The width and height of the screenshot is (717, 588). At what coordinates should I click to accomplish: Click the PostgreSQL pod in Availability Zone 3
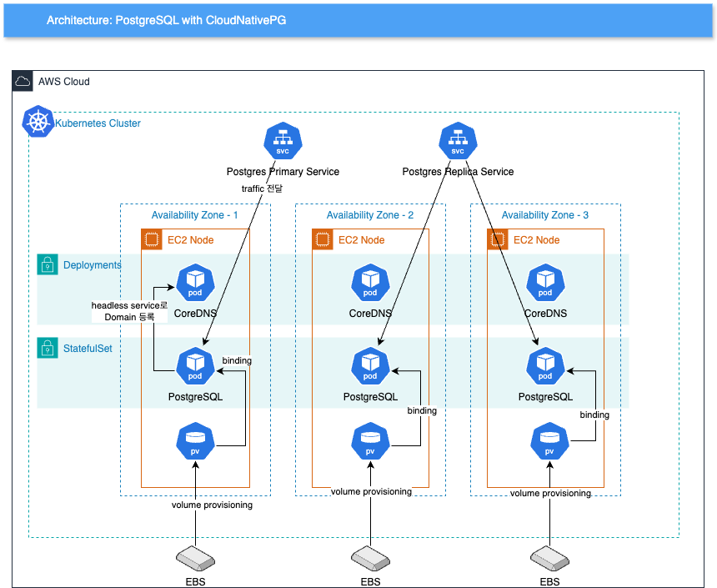(x=545, y=365)
